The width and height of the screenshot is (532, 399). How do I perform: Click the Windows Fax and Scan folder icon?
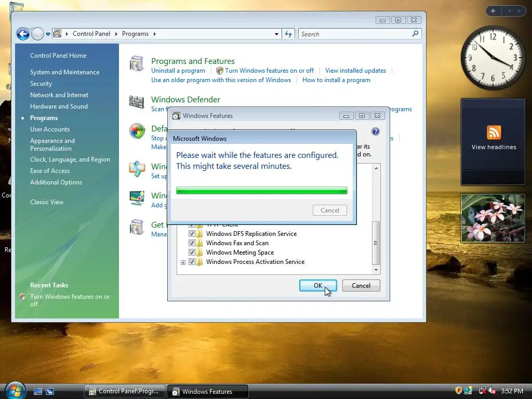coord(199,243)
